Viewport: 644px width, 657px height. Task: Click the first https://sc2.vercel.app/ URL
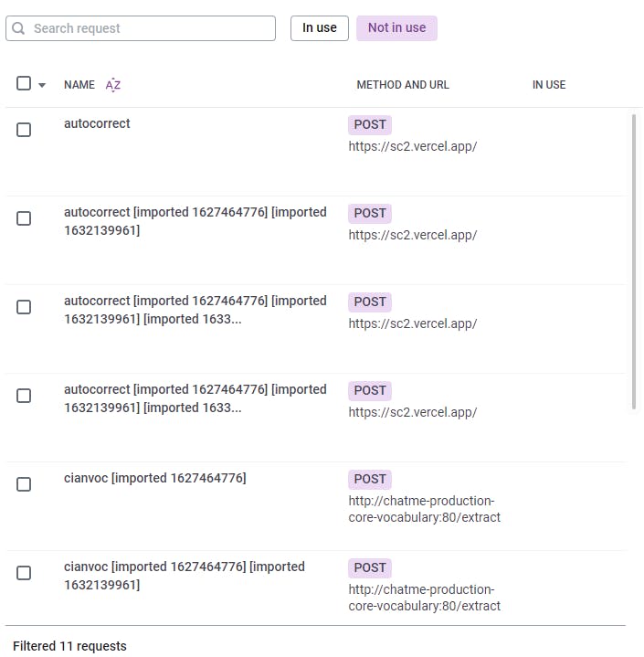coord(413,146)
